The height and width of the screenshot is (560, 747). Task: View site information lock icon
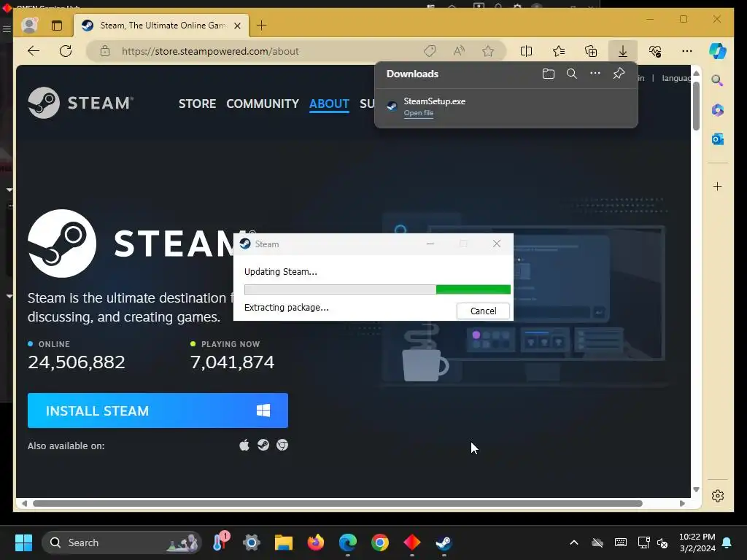coord(105,51)
